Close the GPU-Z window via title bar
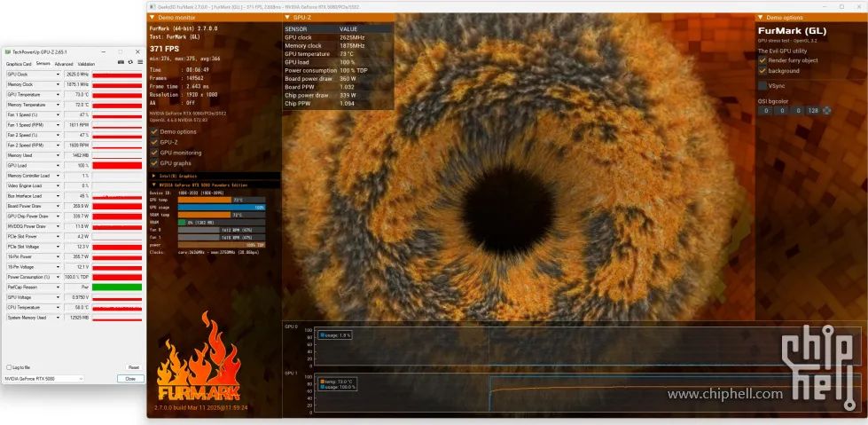The width and height of the screenshot is (868, 425). [x=137, y=51]
